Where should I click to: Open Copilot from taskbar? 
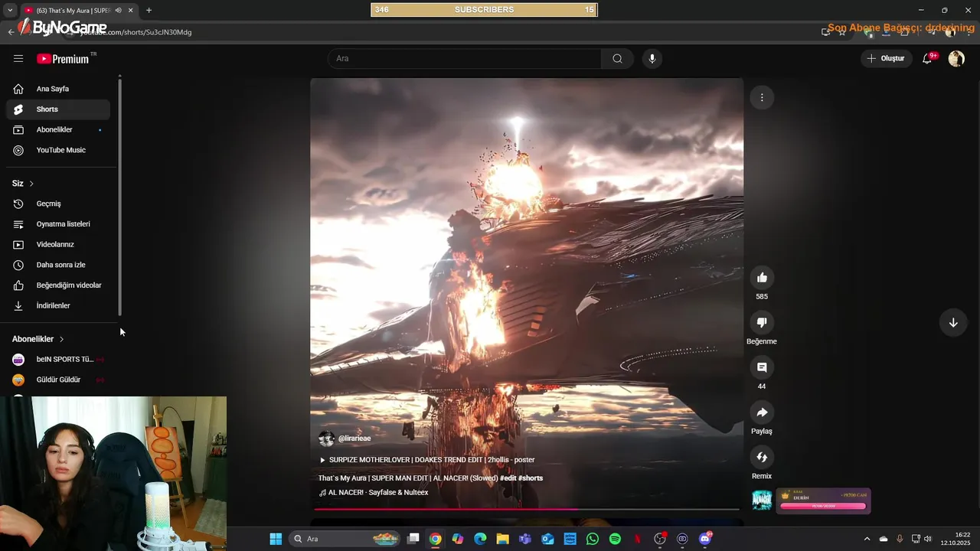[458, 539]
